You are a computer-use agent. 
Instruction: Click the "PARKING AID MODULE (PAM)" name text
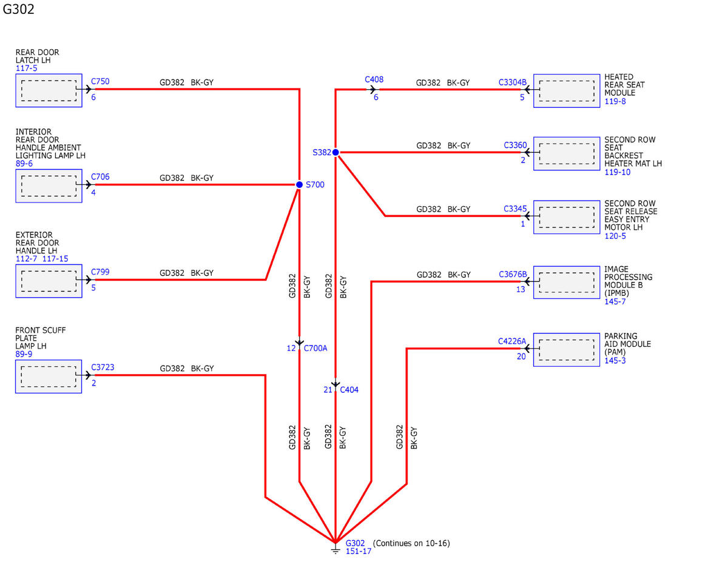(x=627, y=344)
